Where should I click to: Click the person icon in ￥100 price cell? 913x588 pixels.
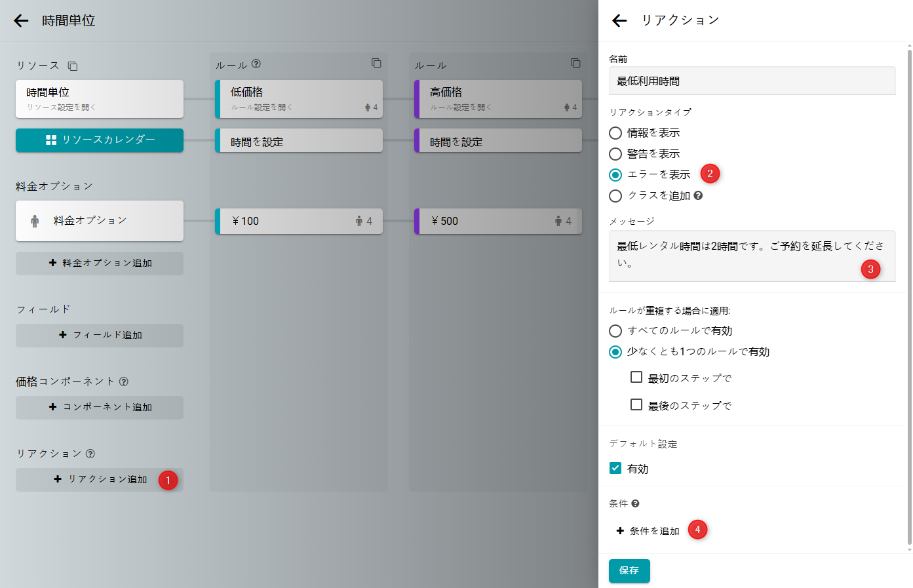tap(359, 222)
